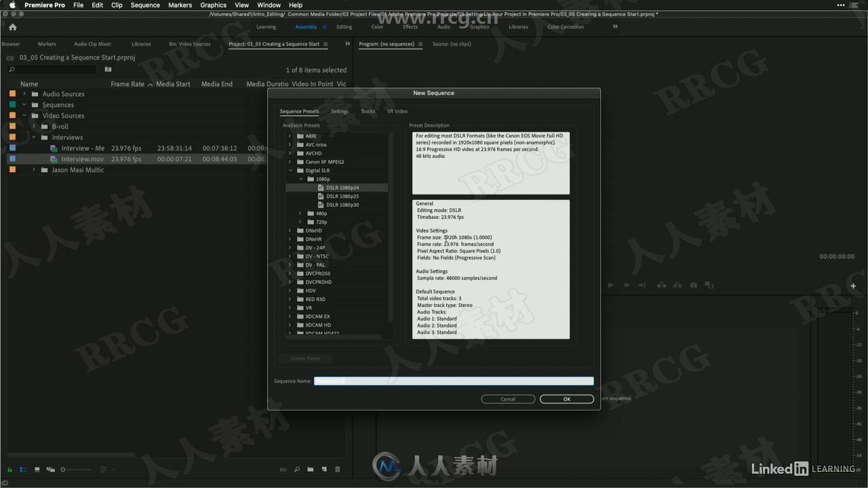Switch to the Editing workspace

coord(344,27)
